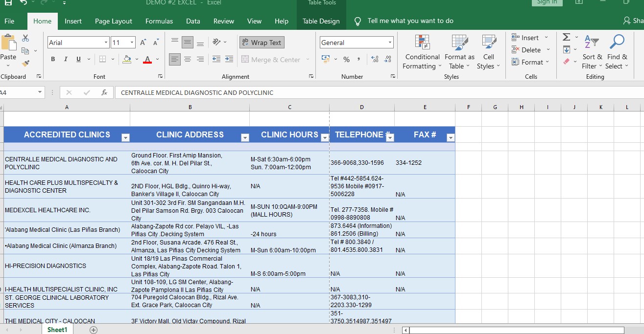This screenshot has width=644, height=334.
Task: Click the Copy icon in Clipboard
Action: coord(24,51)
